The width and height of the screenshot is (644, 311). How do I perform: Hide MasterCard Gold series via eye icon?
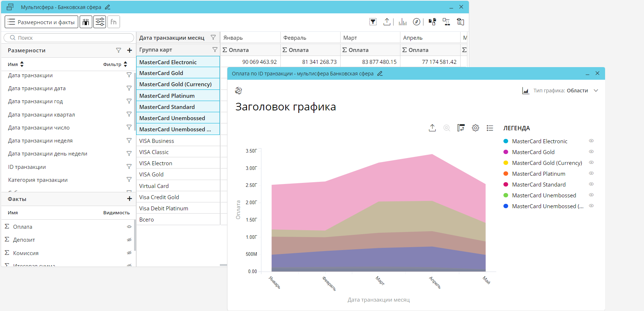coord(591,152)
